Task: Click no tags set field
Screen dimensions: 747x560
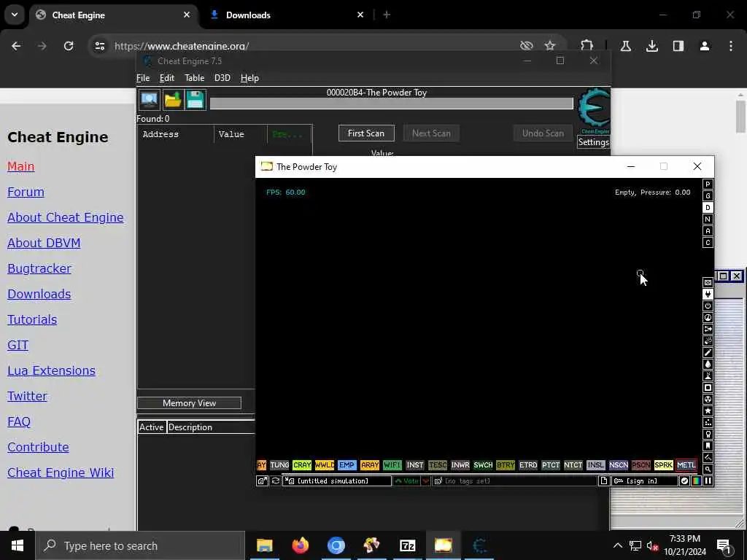Action: tap(514, 481)
